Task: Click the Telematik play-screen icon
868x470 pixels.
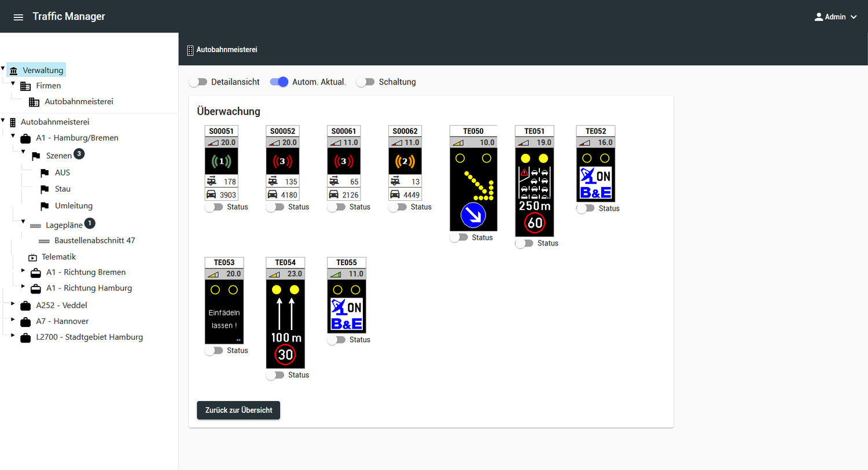Action: pyautogui.click(x=32, y=257)
